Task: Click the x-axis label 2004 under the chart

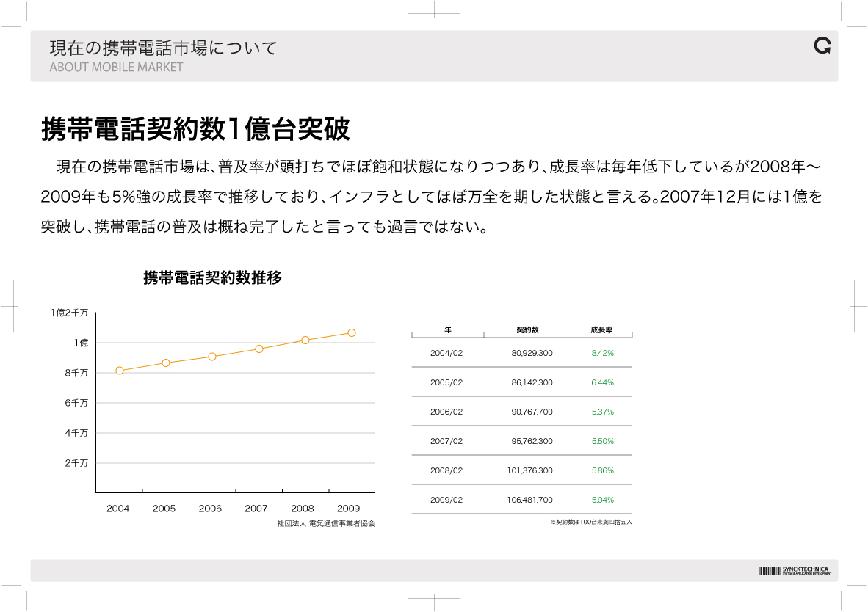Action: coord(118,509)
